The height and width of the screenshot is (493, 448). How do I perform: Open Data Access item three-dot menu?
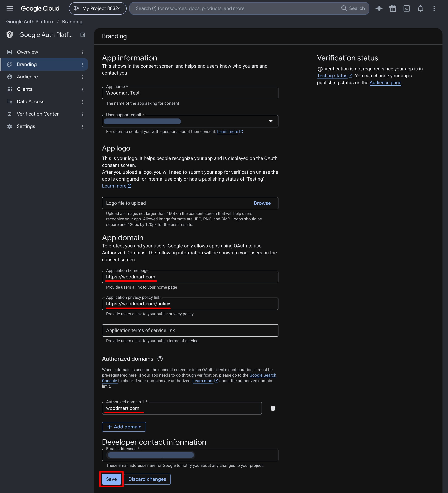point(83,102)
